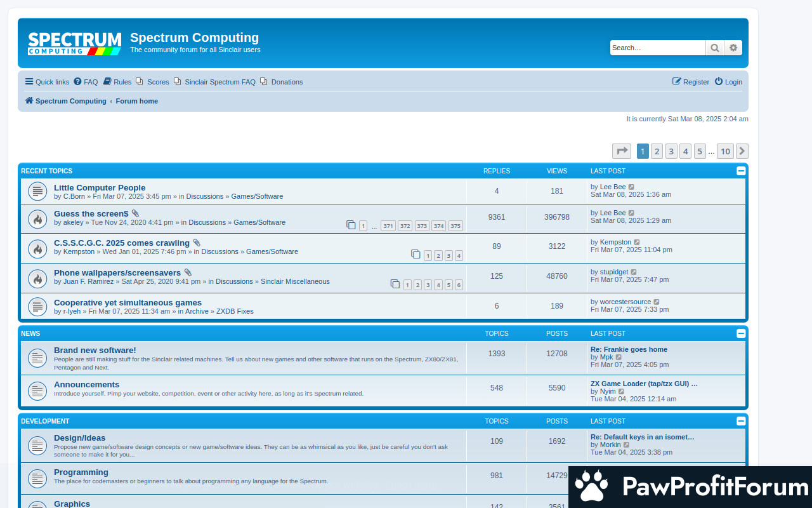The height and width of the screenshot is (508, 812).
Task: Open topic Little Computer People
Action: click(x=100, y=187)
